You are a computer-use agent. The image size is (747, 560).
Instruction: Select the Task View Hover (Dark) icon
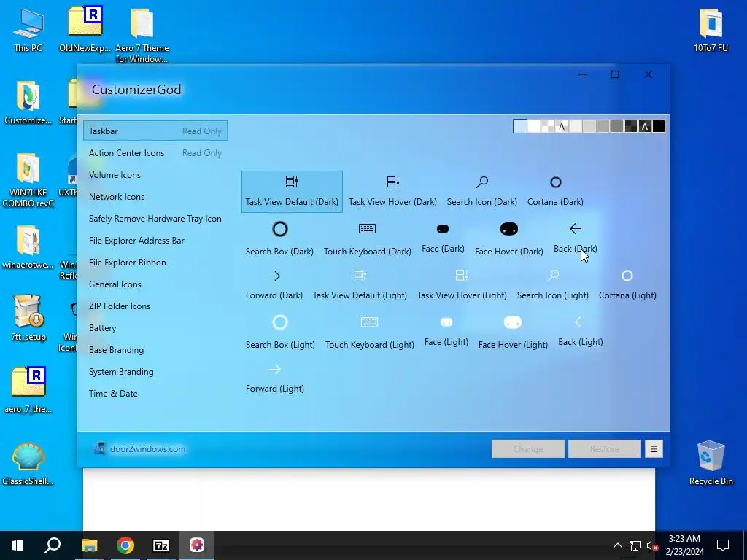[x=392, y=192]
